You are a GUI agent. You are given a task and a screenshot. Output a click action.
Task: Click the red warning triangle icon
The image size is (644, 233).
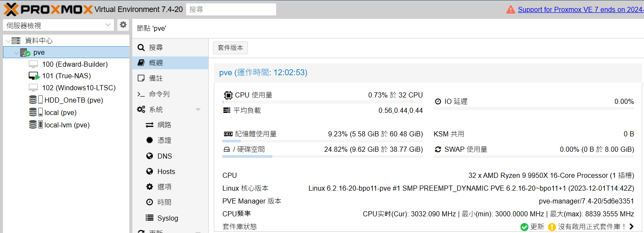coord(510,9)
